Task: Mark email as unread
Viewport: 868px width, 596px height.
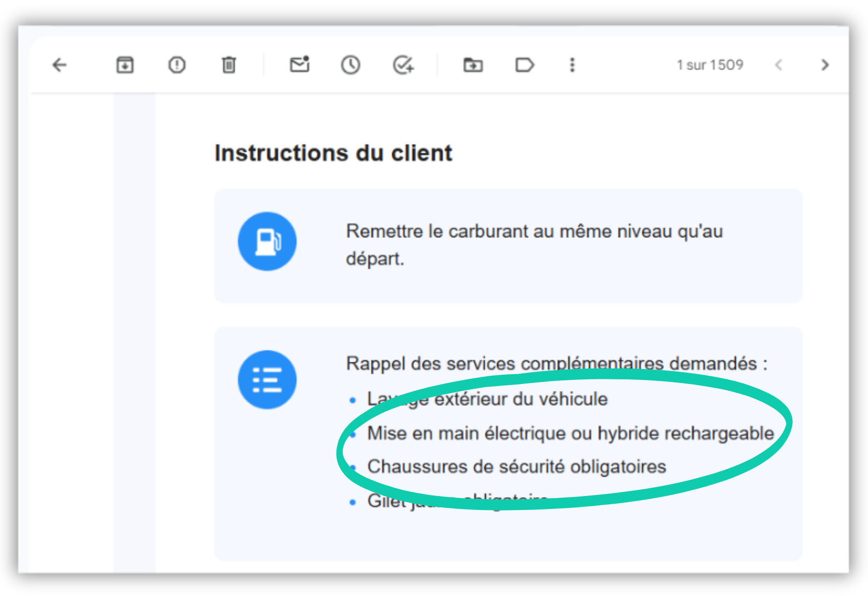Action: [x=299, y=64]
